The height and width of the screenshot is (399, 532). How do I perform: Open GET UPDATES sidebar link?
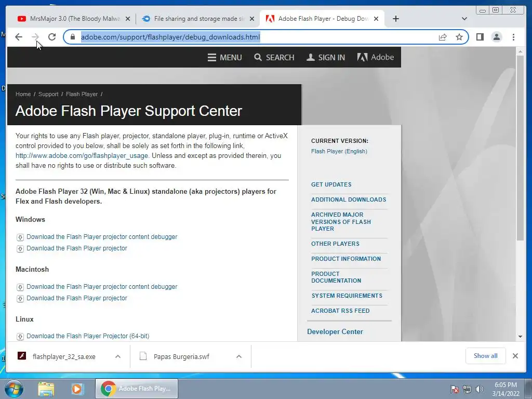(x=331, y=184)
